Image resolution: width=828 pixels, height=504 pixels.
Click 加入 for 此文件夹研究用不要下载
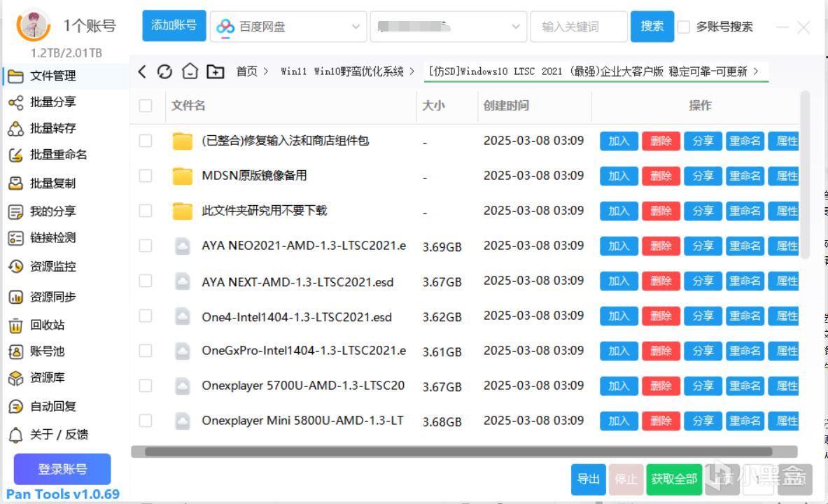tap(619, 211)
